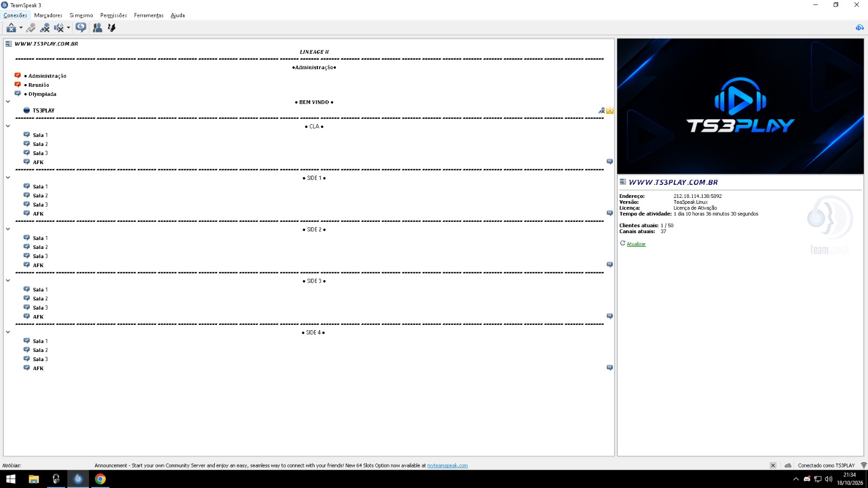Image resolution: width=868 pixels, height=488 pixels.
Task: Select the LINEAGE II spacer channel
Action: [x=314, y=52]
